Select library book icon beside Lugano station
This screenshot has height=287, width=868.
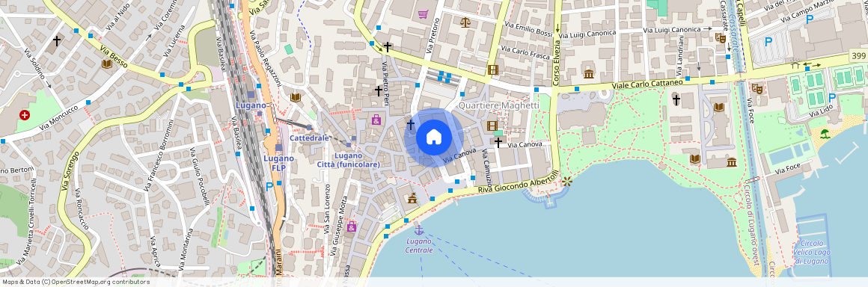[296, 98]
